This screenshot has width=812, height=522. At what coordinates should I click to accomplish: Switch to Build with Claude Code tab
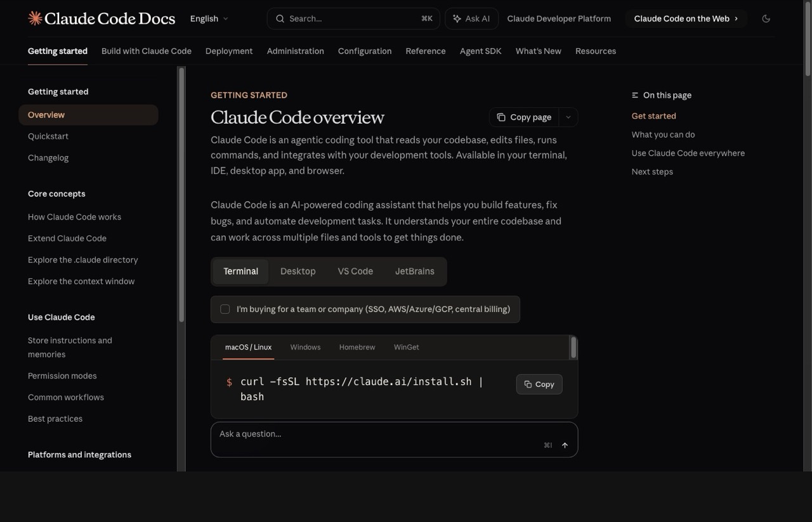(147, 51)
